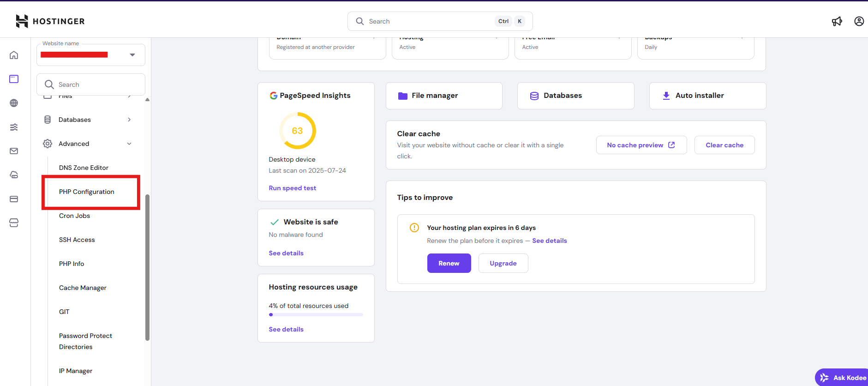The height and width of the screenshot is (386, 868).
Task: Click the megaphone announcements icon
Action: point(837,21)
